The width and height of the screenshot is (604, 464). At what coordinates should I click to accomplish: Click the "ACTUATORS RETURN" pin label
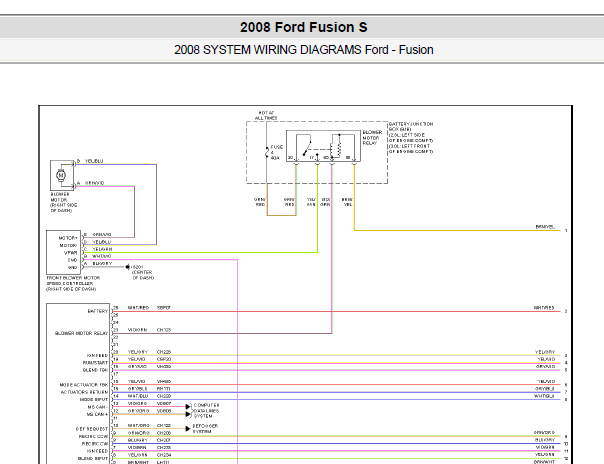click(x=84, y=392)
